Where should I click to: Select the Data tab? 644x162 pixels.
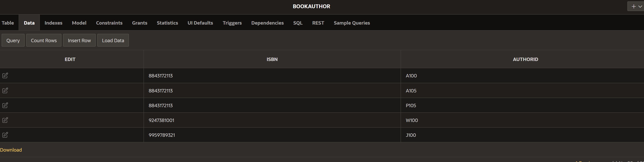29,23
